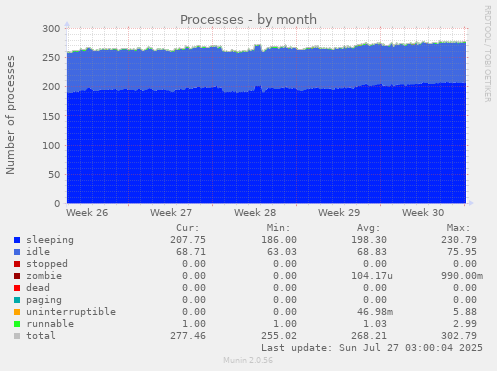Click the 'Number of processes' axis label

pos(10,115)
